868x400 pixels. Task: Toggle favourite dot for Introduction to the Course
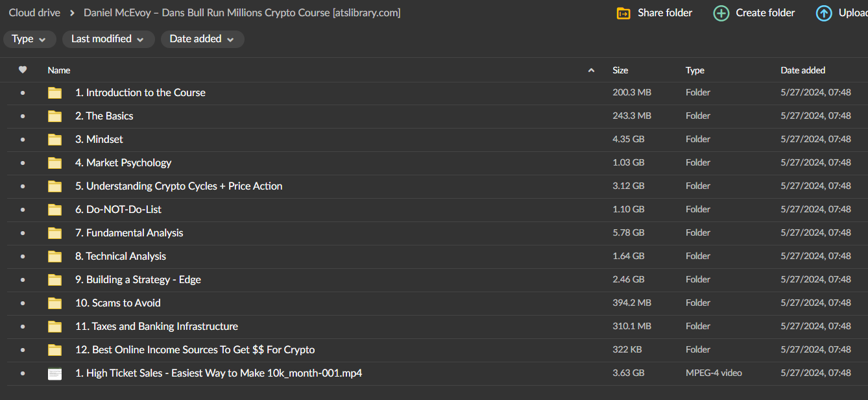[x=23, y=93]
